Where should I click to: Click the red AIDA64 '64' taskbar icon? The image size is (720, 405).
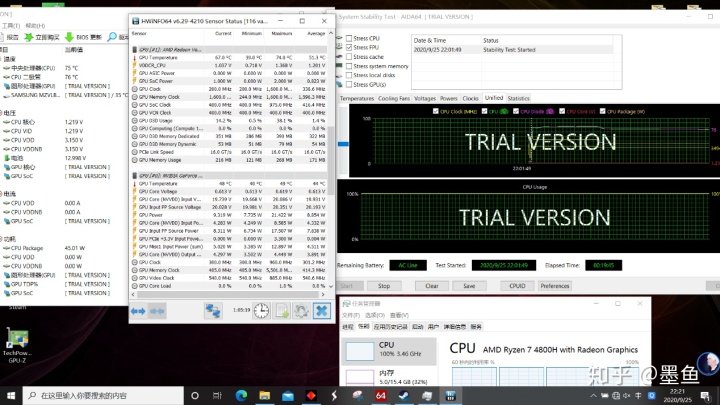(381, 395)
